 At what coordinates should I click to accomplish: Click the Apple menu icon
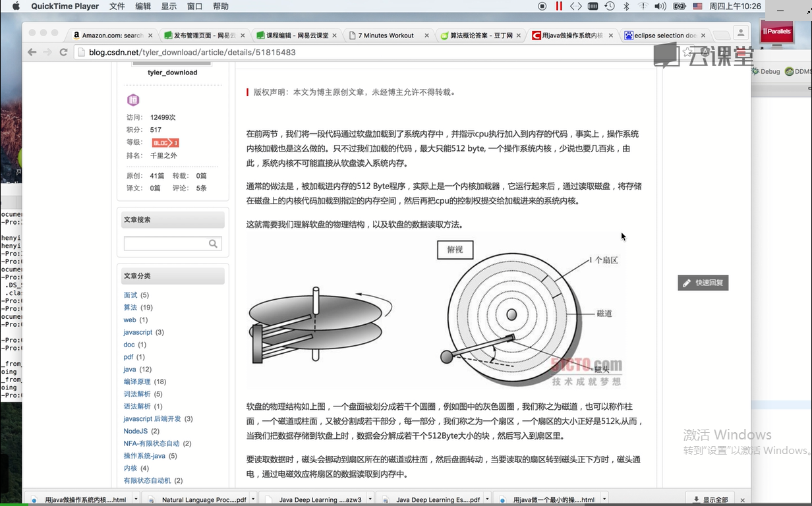tap(16, 7)
